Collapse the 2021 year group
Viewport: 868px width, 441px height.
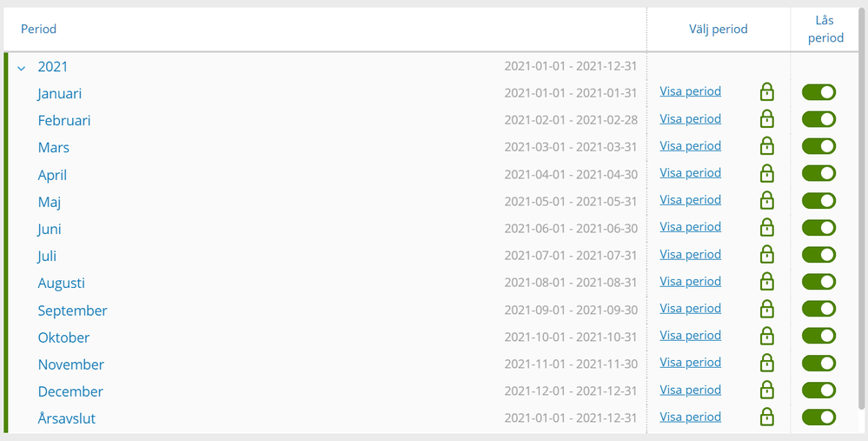[22, 68]
